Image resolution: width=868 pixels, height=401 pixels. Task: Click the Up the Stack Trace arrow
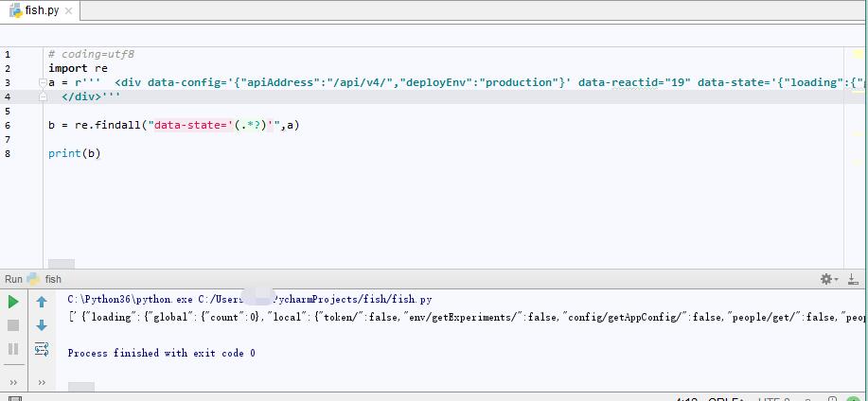pyautogui.click(x=42, y=303)
